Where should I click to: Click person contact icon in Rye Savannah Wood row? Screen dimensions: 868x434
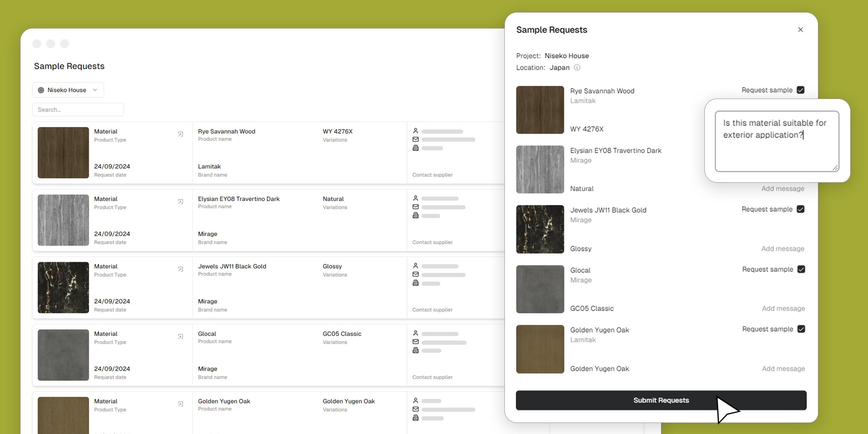click(416, 131)
